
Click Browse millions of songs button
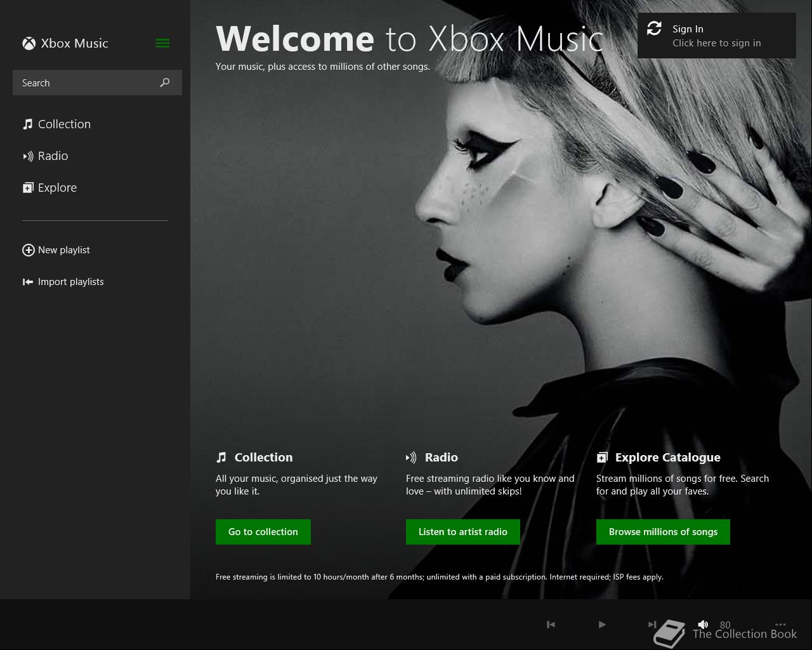pyautogui.click(x=663, y=532)
